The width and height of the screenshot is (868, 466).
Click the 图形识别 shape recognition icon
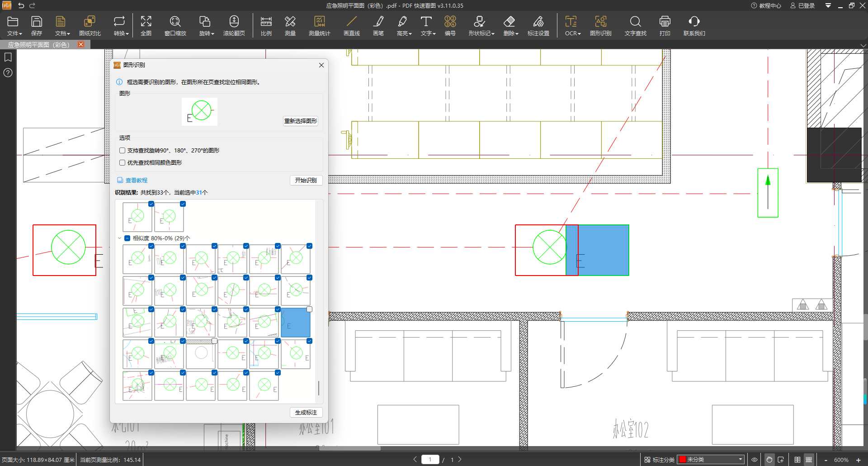(x=601, y=26)
